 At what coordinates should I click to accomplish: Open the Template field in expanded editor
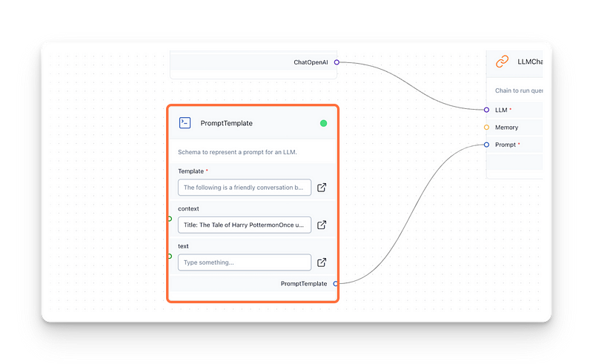[x=322, y=188]
